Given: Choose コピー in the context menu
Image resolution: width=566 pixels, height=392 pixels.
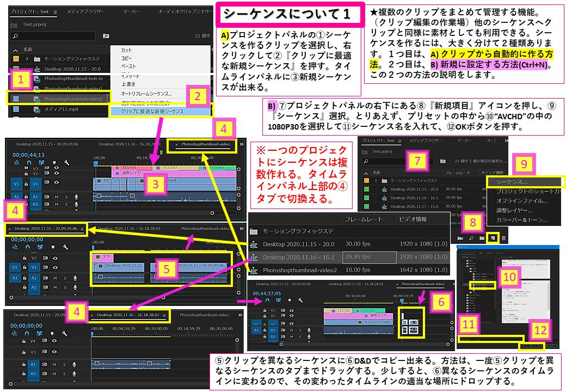Looking at the screenshot, I should pos(126,58).
